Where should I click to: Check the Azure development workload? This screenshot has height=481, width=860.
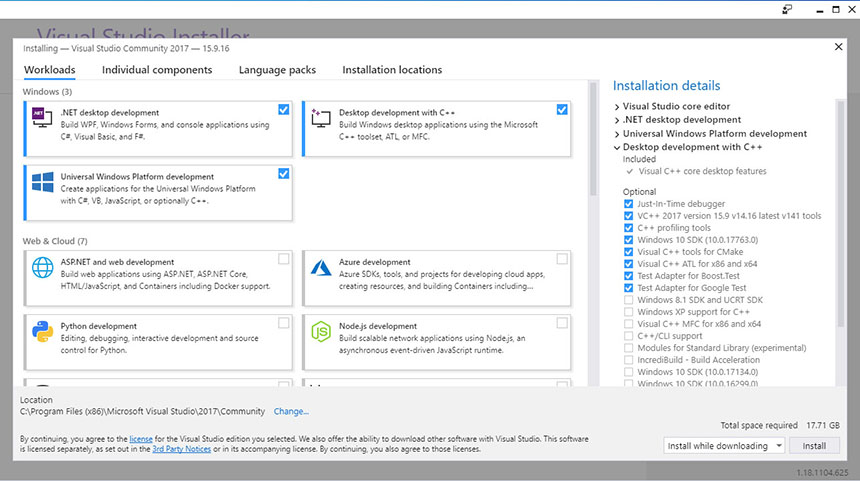[x=562, y=259]
